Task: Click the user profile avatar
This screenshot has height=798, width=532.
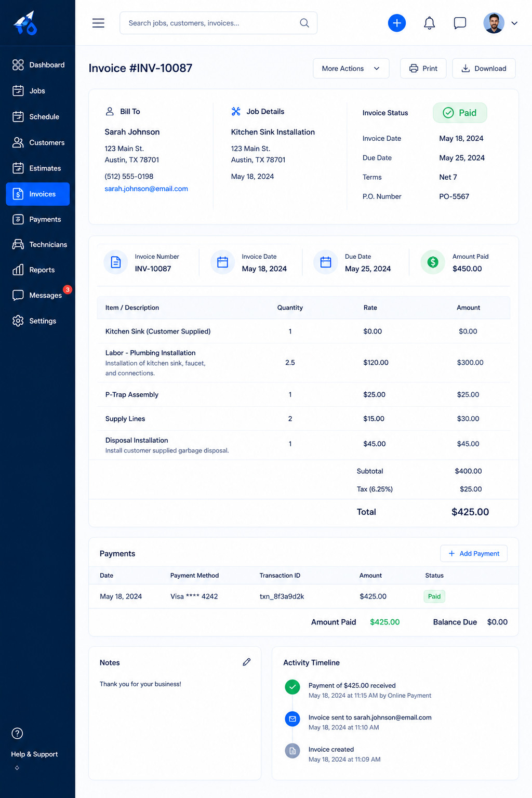Action: tap(494, 23)
